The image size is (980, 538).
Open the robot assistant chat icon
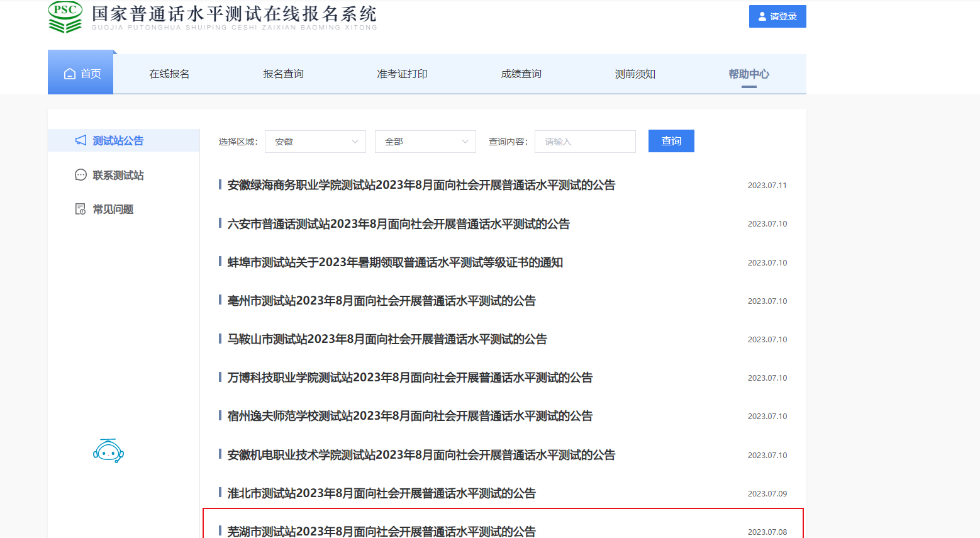[108, 451]
